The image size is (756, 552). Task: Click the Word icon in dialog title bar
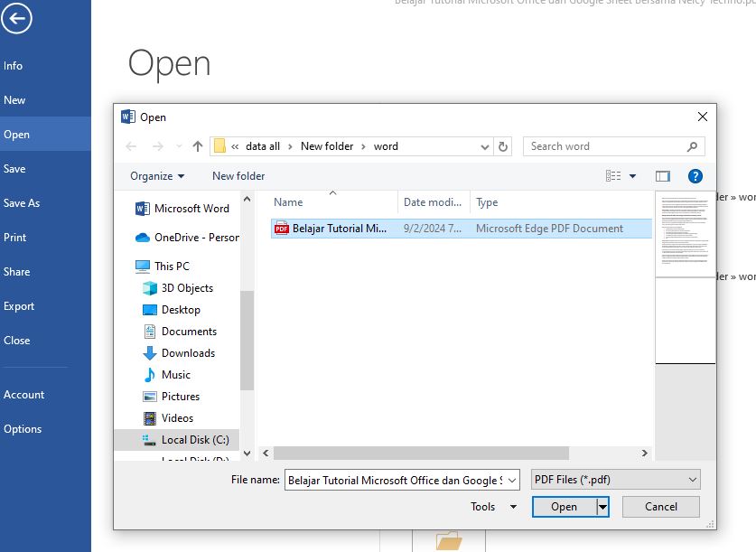pyautogui.click(x=127, y=117)
